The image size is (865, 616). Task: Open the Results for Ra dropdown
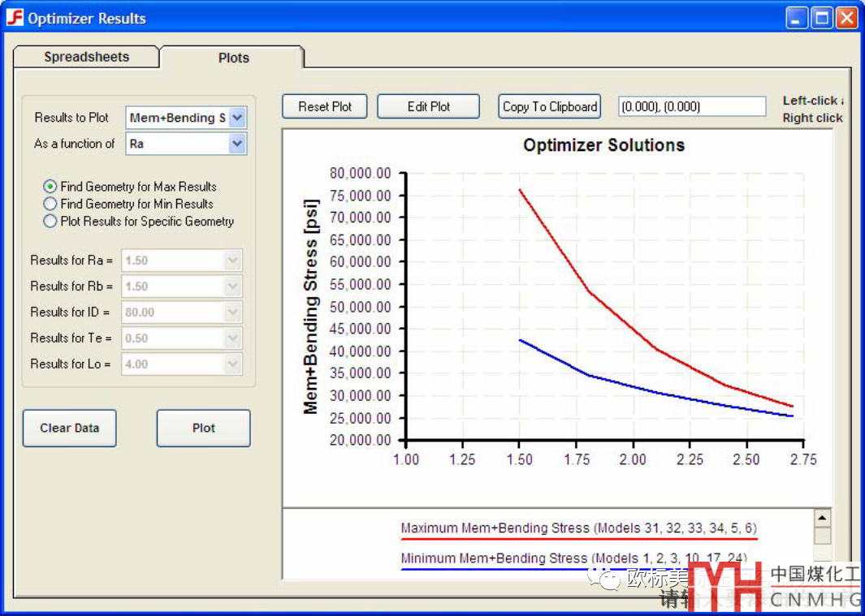232,261
